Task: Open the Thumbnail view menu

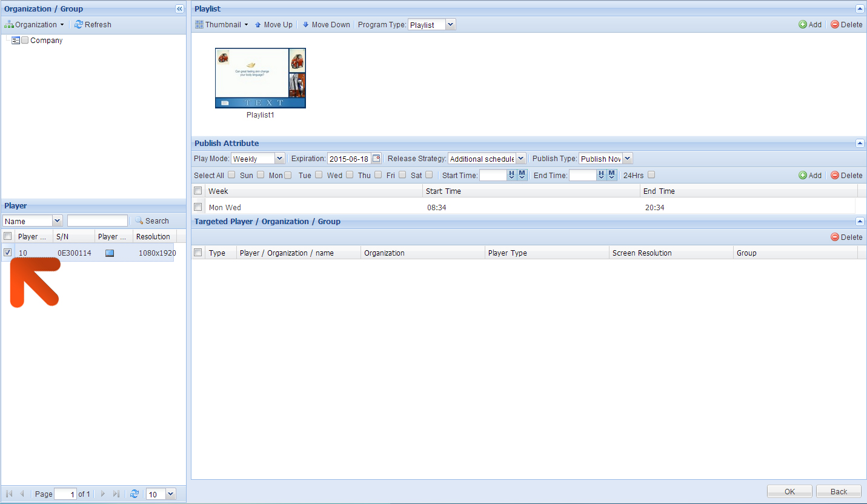Action: [x=222, y=25]
